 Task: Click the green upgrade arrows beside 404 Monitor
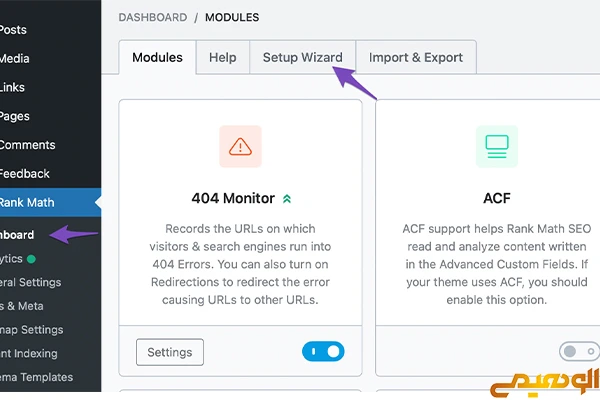tap(287, 199)
